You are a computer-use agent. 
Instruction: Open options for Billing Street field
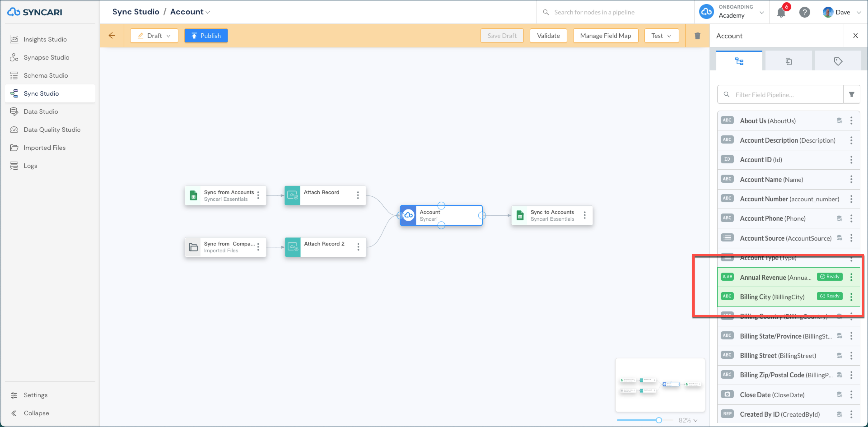point(851,355)
